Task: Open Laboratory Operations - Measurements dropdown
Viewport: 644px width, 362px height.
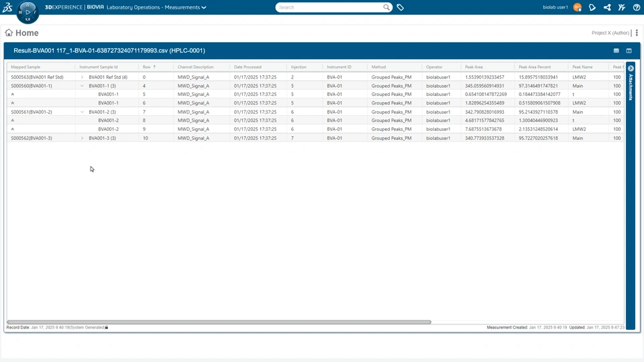Action: [156, 7]
